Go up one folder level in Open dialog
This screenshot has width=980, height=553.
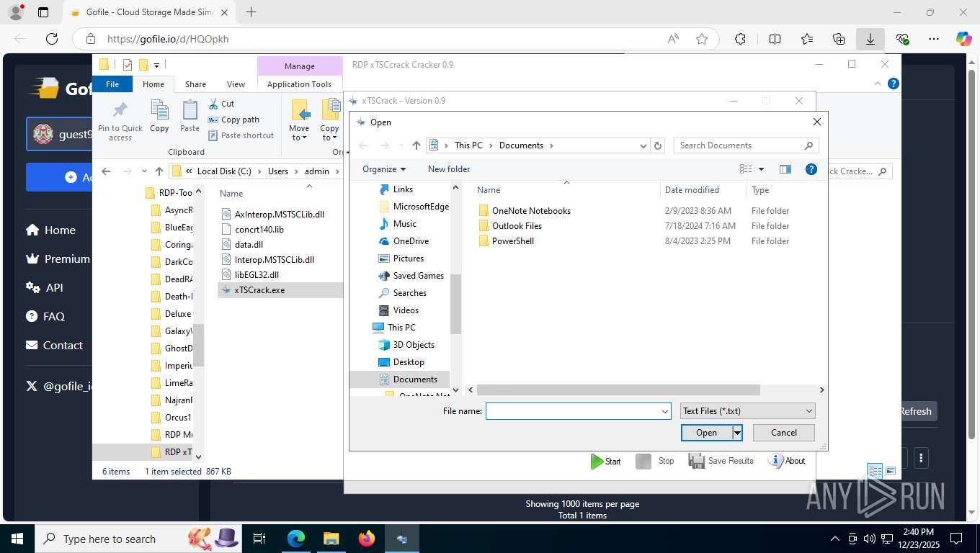click(416, 145)
